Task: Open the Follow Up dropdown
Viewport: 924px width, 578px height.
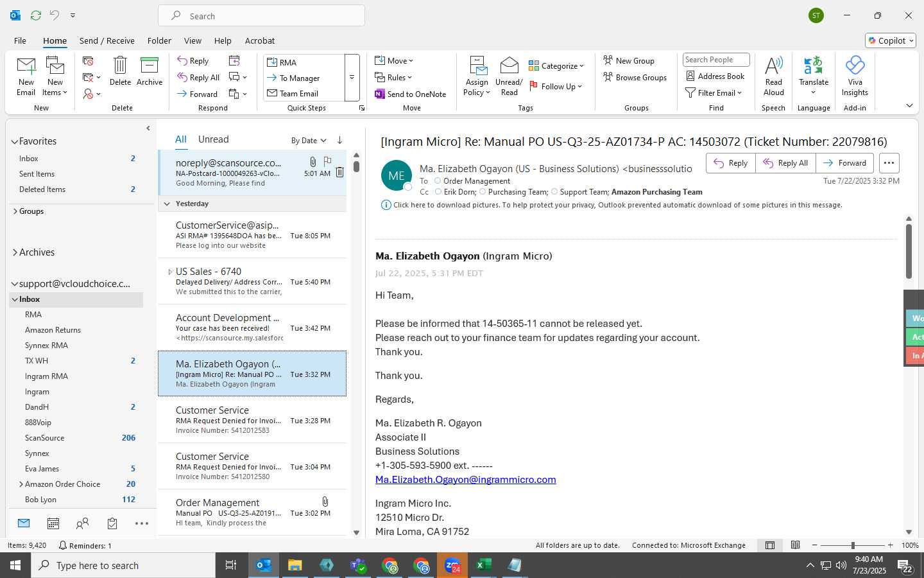Action: tap(556, 86)
